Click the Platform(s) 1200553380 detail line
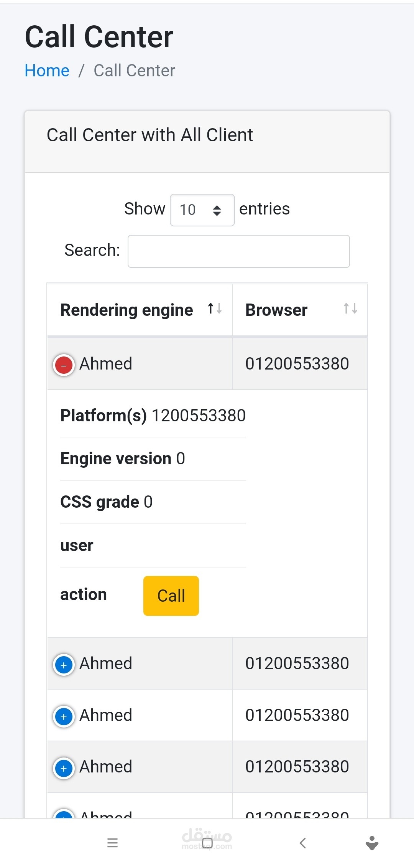 (153, 416)
